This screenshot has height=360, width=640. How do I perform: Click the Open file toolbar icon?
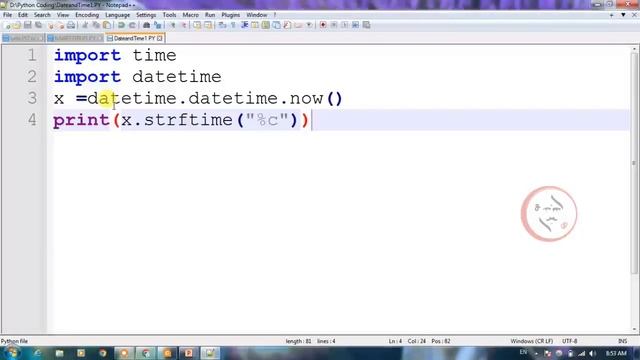[x=17, y=25]
